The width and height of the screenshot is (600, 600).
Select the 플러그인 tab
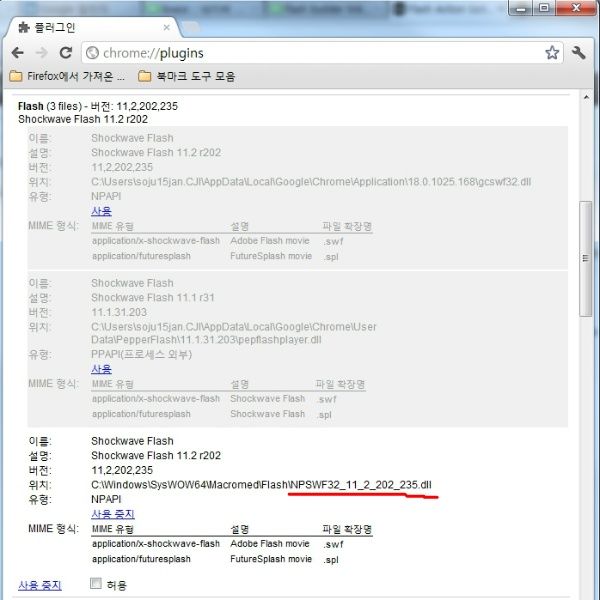click(92, 28)
